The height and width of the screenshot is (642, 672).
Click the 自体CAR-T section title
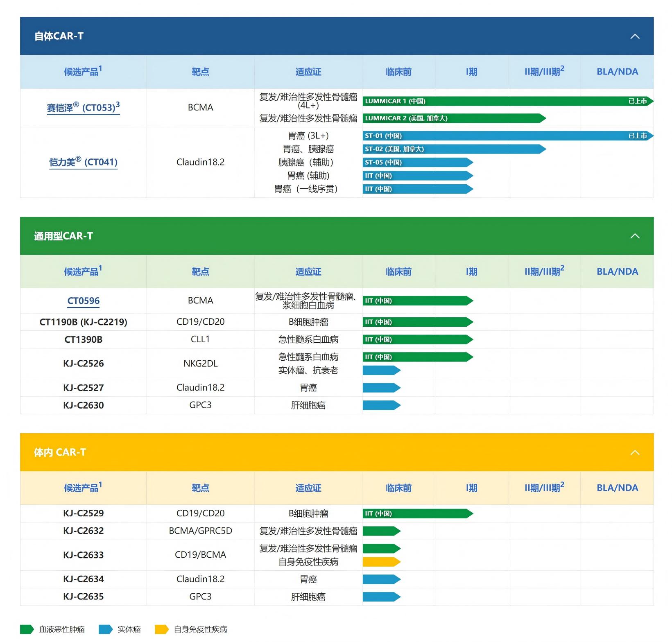59,36
